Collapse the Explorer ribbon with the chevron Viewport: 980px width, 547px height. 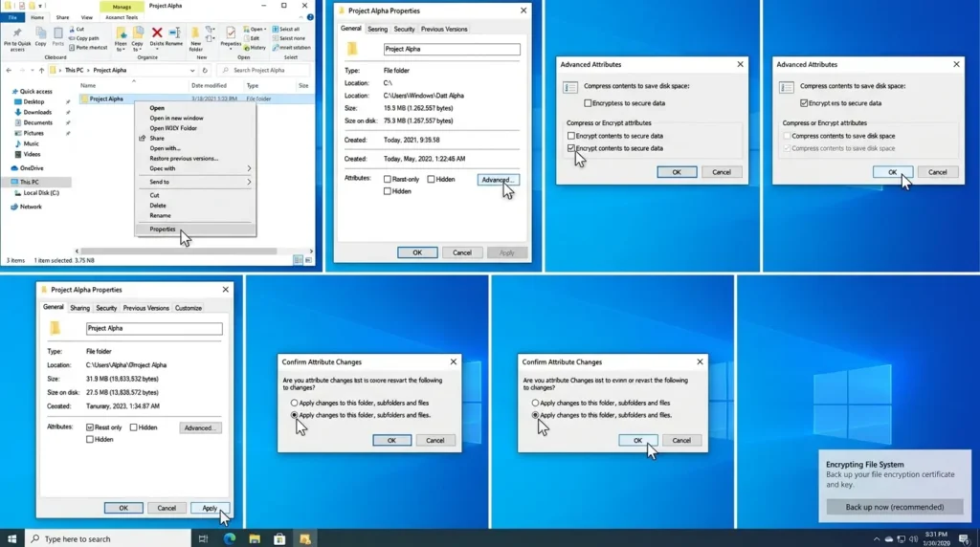tap(301, 17)
